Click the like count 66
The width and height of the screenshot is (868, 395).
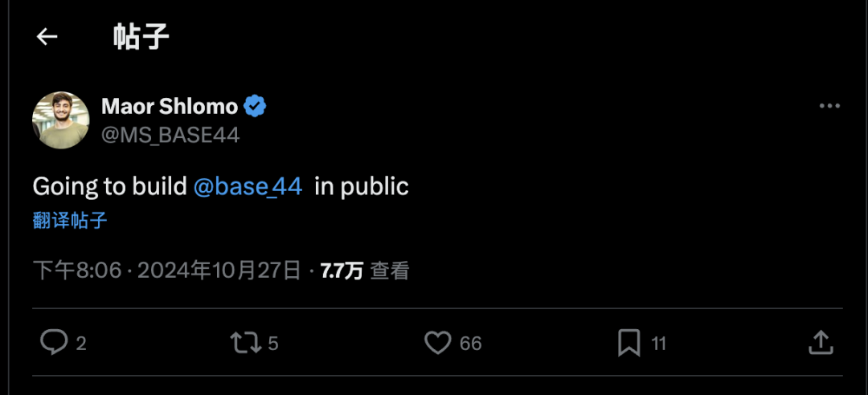[x=471, y=344]
